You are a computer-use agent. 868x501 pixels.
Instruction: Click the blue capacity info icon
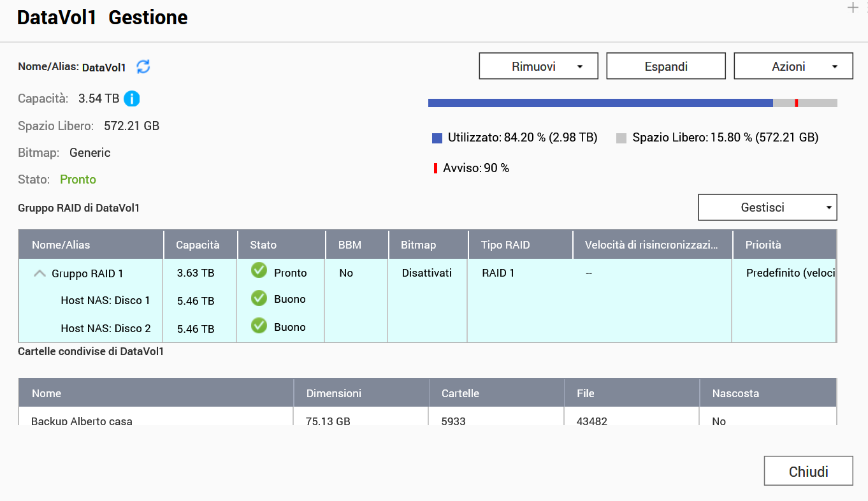click(132, 99)
